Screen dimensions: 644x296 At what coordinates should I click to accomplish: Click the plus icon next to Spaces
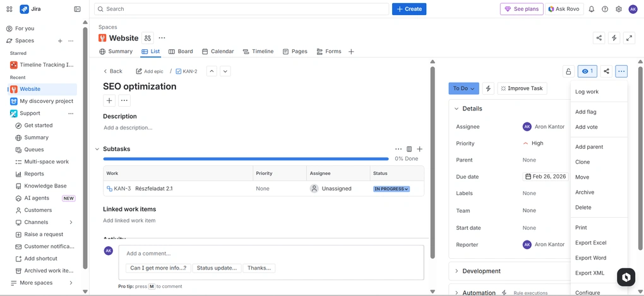click(x=60, y=40)
